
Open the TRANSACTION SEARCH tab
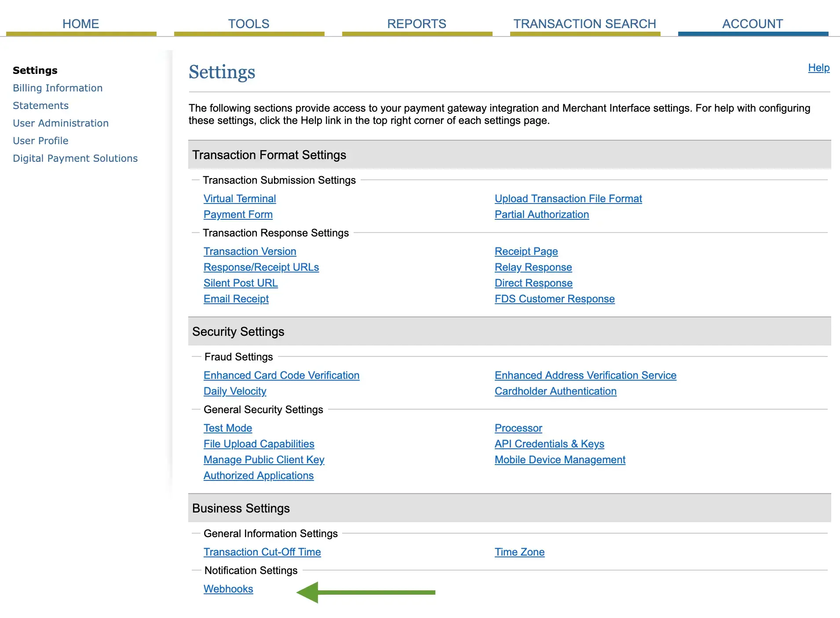click(585, 24)
